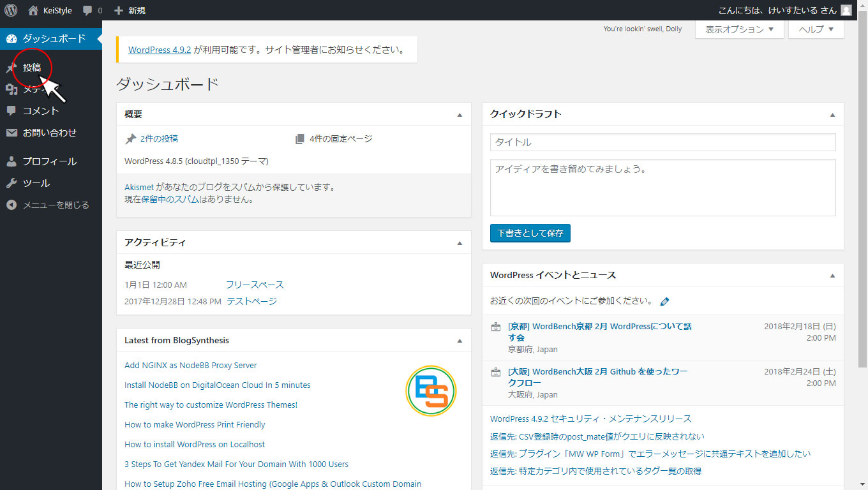Open Akismet link

coord(139,188)
